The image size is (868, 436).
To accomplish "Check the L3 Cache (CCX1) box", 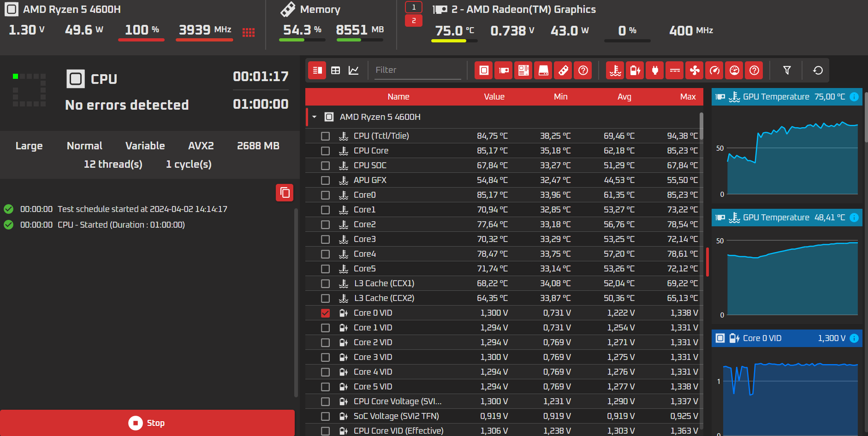I will pos(325,283).
